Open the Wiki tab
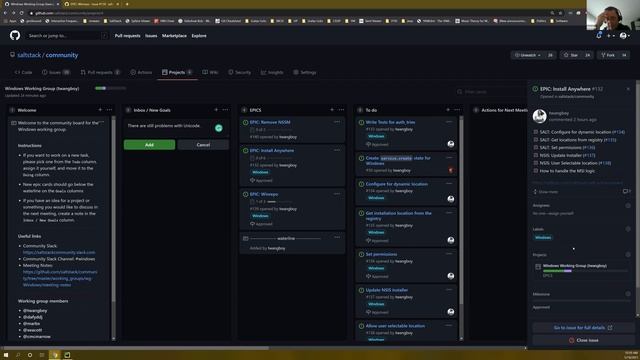 tap(210, 72)
